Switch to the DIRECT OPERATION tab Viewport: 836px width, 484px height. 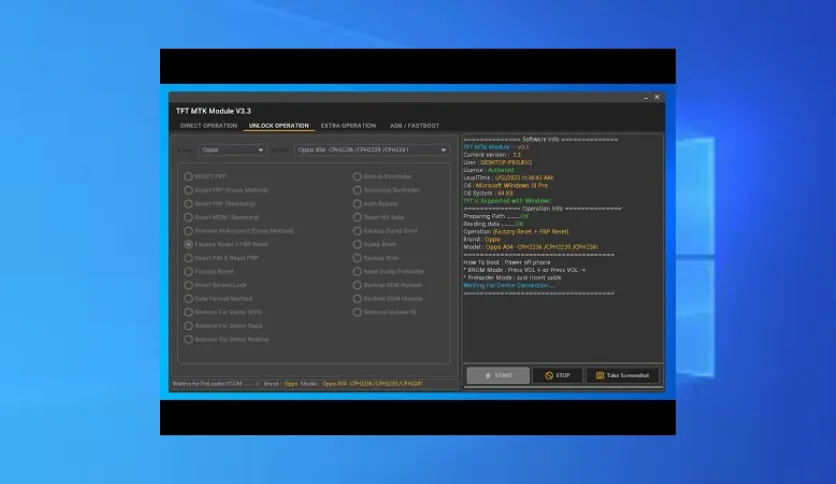pyautogui.click(x=208, y=126)
